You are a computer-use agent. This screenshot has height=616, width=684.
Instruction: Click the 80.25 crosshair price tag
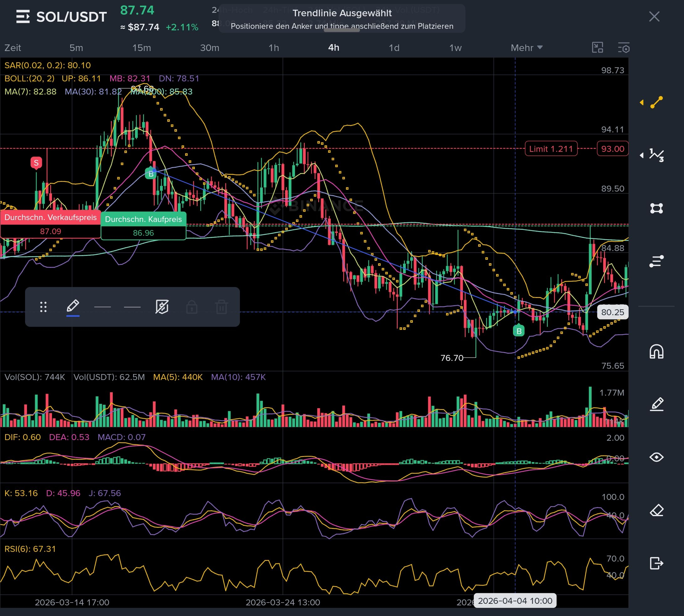pos(613,312)
